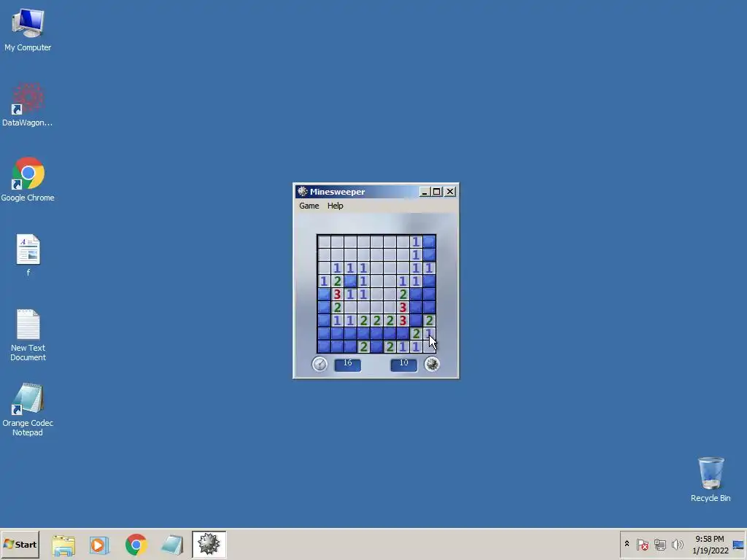Select the document file named f
The width and height of the screenshot is (747, 560).
tap(28, 254)
